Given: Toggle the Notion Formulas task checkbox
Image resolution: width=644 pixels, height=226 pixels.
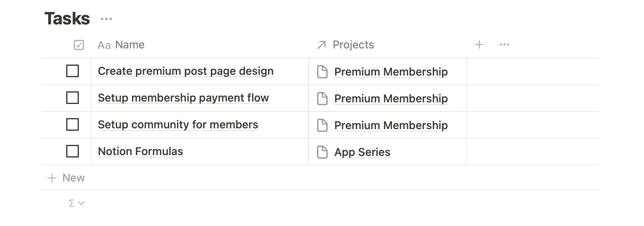Looking at the screenshot, I should [x=73, y=151].
